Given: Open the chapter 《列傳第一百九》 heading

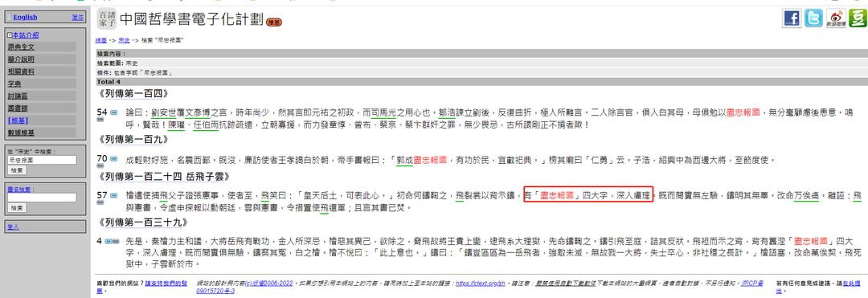Looking at the screenshot, I should [133, 140].
